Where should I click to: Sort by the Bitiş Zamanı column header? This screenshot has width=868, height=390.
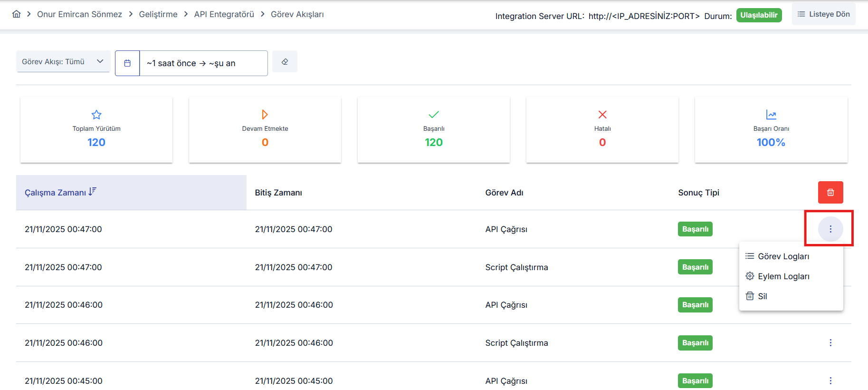(x=278, y=193)
